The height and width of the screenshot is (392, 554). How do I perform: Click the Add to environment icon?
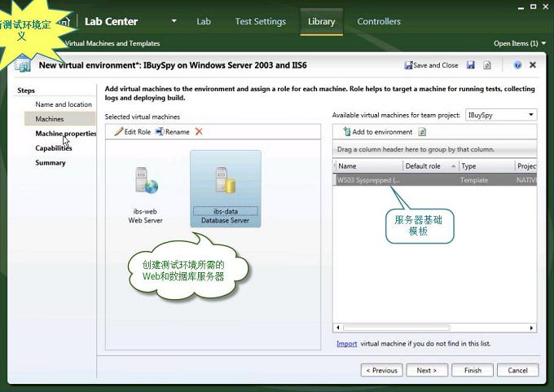[x=345, y=132]
